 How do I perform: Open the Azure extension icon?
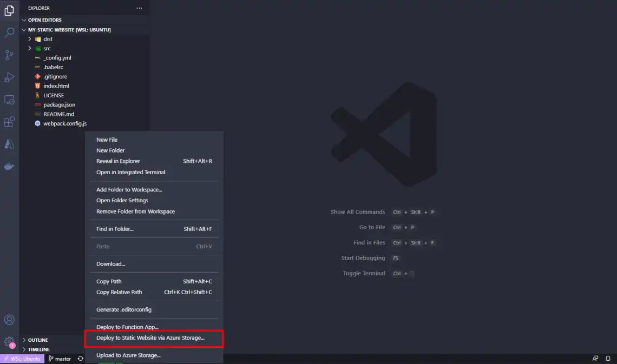[x=10, y=144]
